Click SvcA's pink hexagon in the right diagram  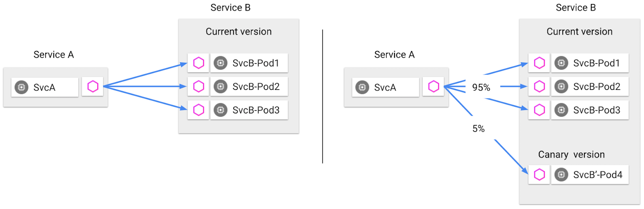434,86
